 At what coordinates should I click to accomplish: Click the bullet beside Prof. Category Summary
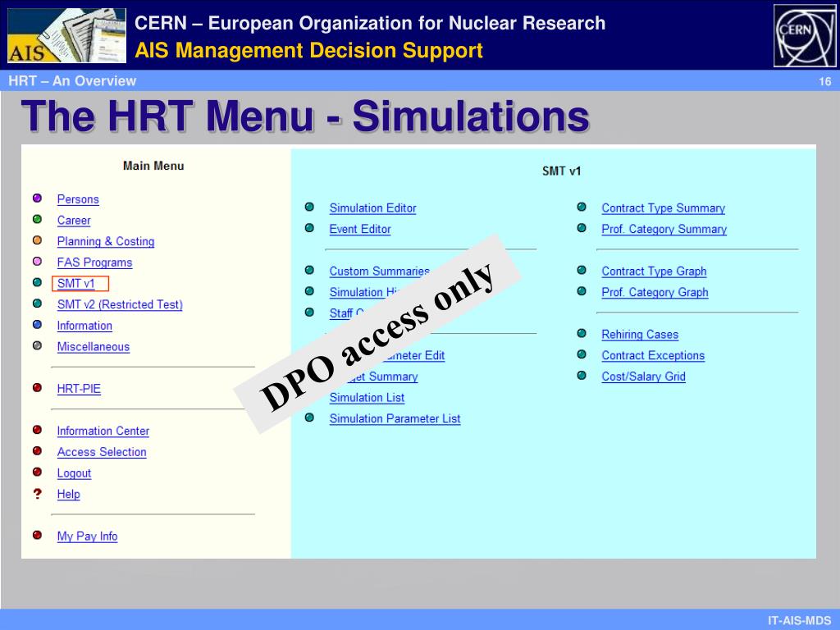(582, 228)
